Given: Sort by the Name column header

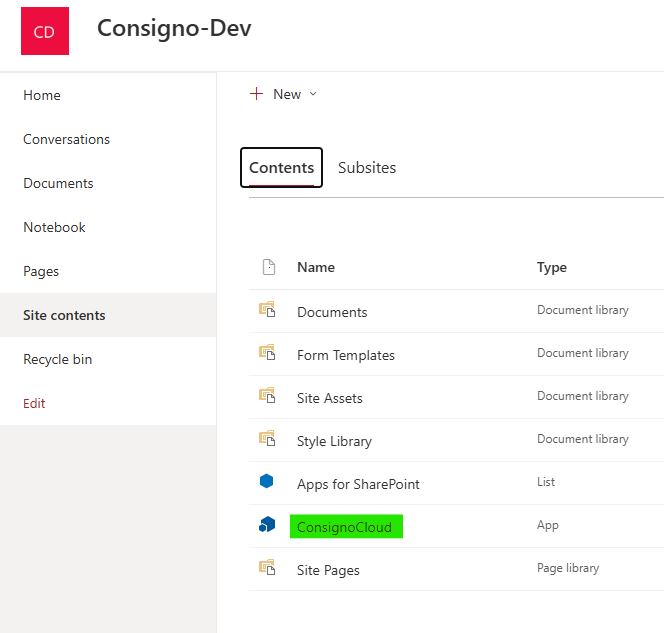Looking at the screenshot, I should (316, 267).
